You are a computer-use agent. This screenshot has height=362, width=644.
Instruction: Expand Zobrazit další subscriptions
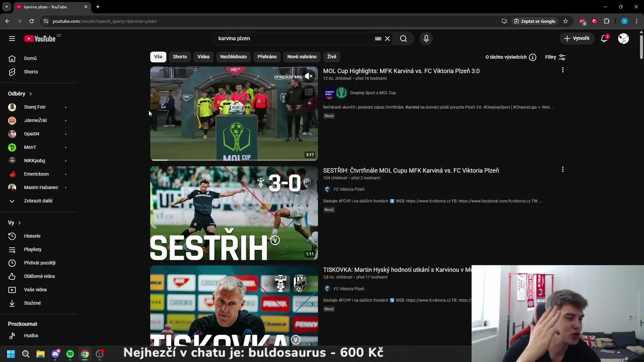coord(39,201)
